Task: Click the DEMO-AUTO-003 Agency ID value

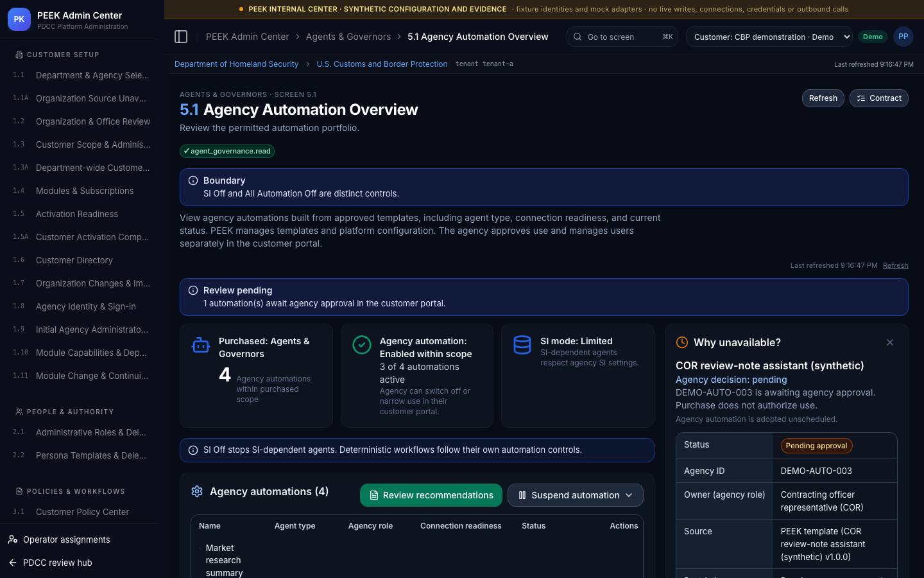Action: pyautogui.click(x=816, y=471)
